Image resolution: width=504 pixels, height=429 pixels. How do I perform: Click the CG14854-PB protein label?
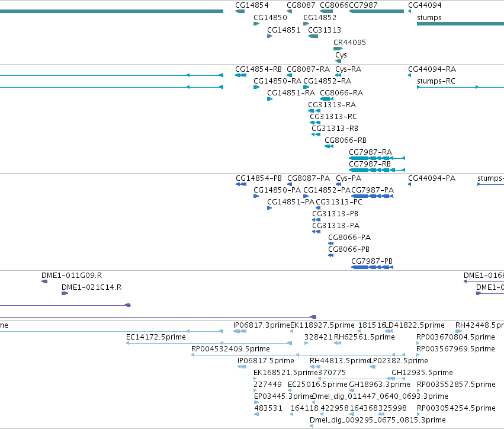tap(259, 178)
